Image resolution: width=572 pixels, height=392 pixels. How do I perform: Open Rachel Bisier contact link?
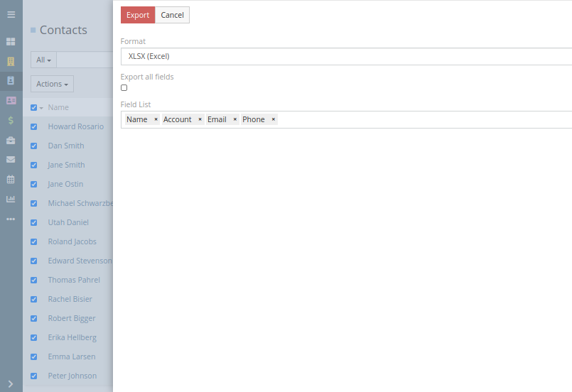coord(70,299)
